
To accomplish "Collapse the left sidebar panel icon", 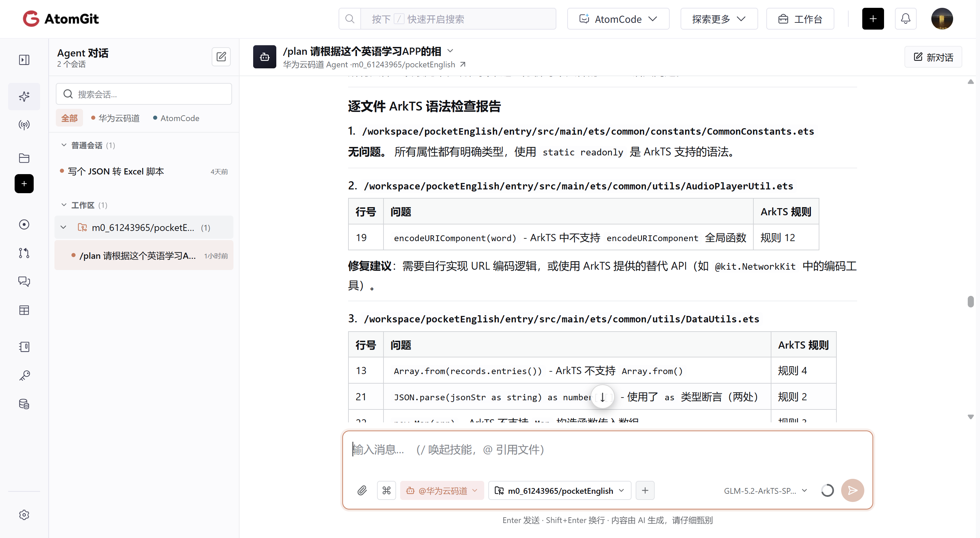I will (x=24, y=60).
